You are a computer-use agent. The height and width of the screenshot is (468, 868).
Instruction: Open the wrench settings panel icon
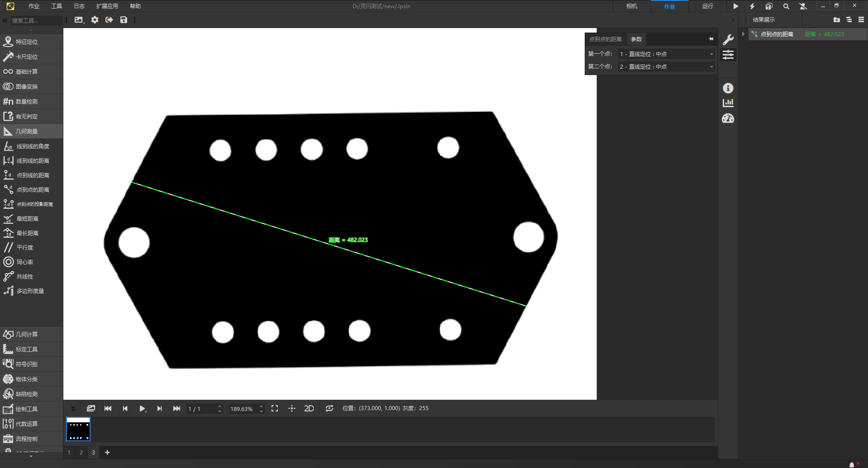click(728, 39)
